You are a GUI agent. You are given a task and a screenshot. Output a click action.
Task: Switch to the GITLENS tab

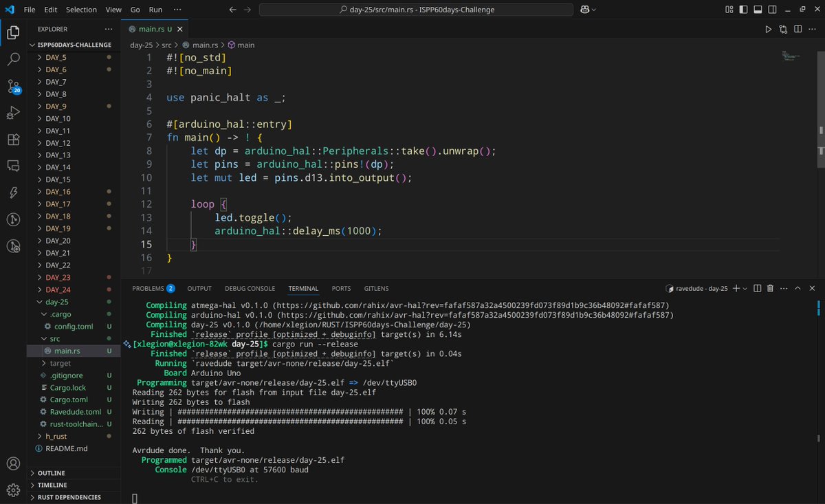point(376,289)
